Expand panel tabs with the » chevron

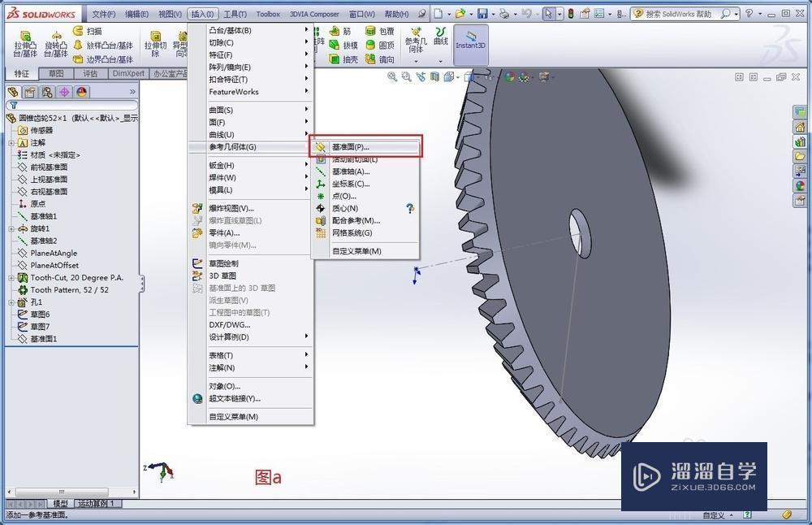click(132, 92)
